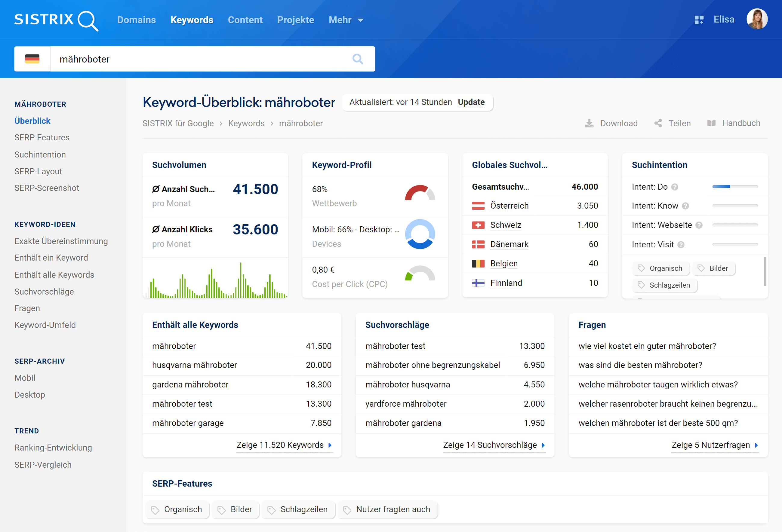Screen dimensions: 782x532
Task: Click the help icon next to Intent: Do
Action: pyautogui.click(x=674, y=187)
